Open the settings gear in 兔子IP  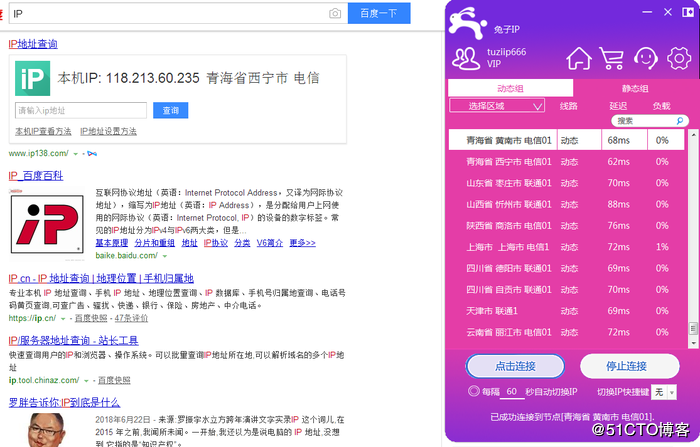click(x=679, y=58)
